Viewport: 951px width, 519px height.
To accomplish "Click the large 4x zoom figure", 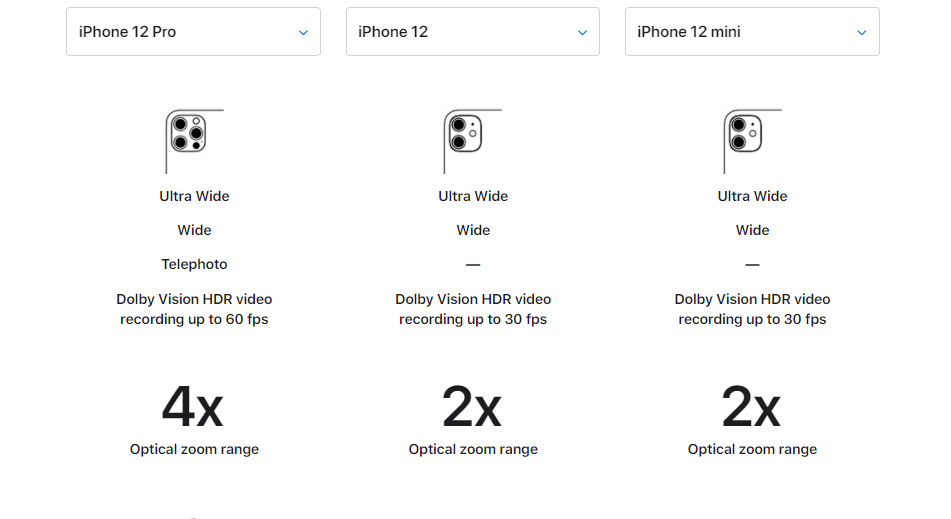I will [193, 406].
